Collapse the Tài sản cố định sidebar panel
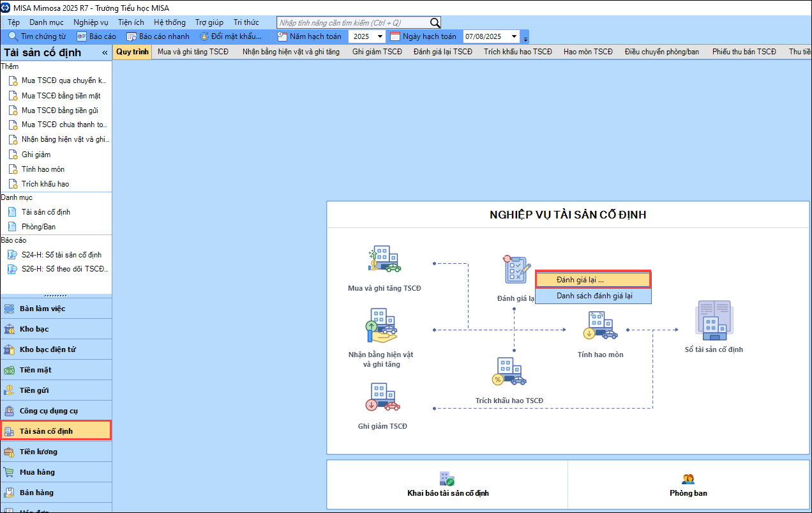This screenshot has height=513, width=812. click(105, 53)
